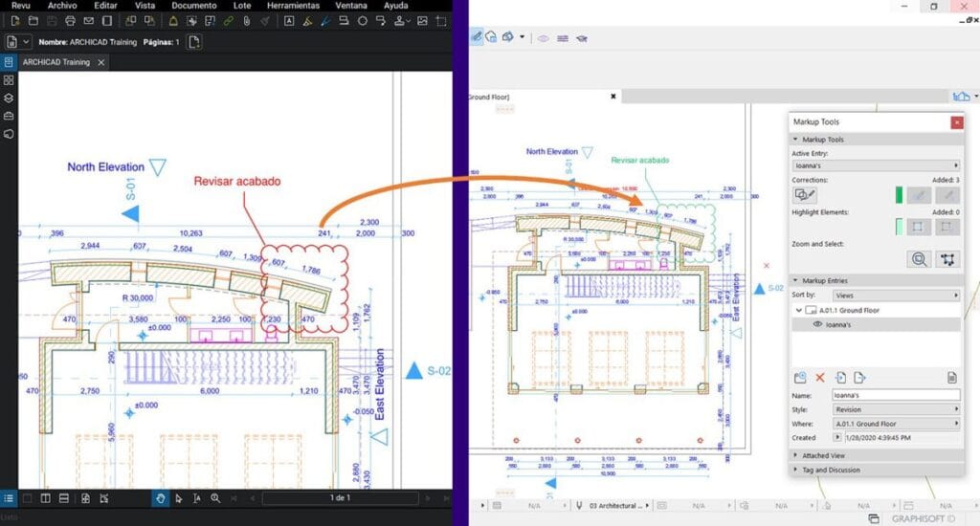
Task: Select the snapshot crop tool in Revu
Action: [441, 21]
